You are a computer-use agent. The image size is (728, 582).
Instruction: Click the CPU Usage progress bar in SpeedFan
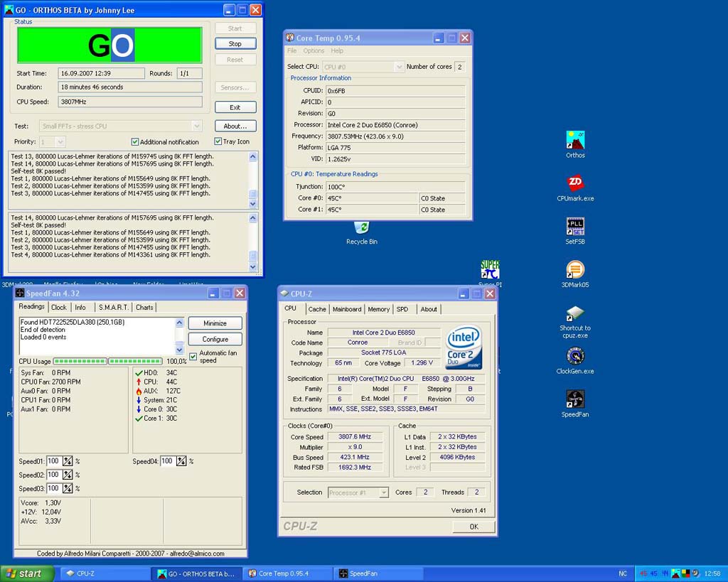(x=108, y=361)
